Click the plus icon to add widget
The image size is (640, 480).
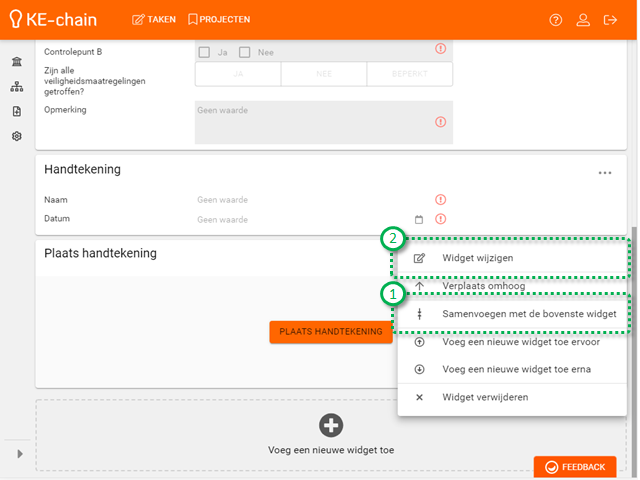pos(331,425)
